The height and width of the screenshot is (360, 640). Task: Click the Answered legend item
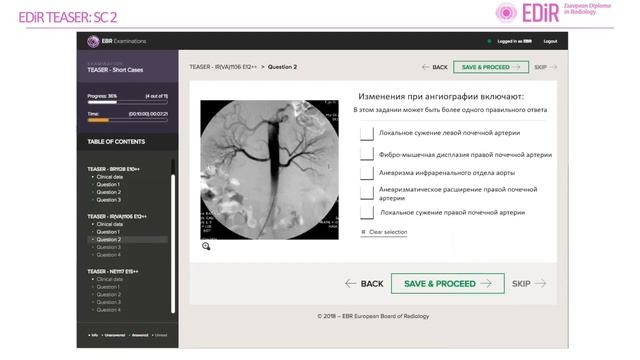click(x=139, y=335)
